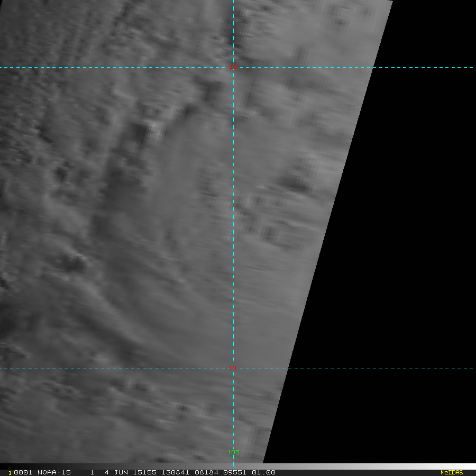Click the yellow McIDAS label
Image resolution: width=476 pixels, height=476 pixels.
(x=451, y=472)
